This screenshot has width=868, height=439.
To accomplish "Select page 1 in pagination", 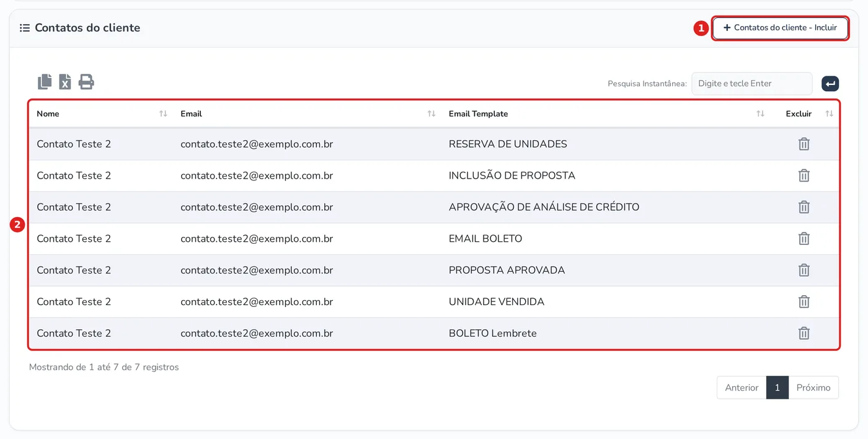I will [777, 388].
